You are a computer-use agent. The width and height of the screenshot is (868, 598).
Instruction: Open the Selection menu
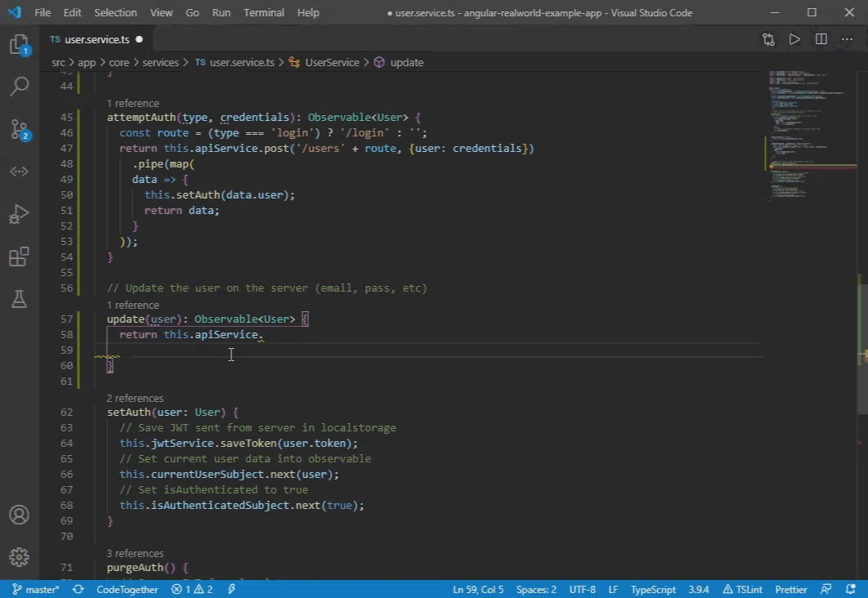pyautogui.click(x=115, y=12)
